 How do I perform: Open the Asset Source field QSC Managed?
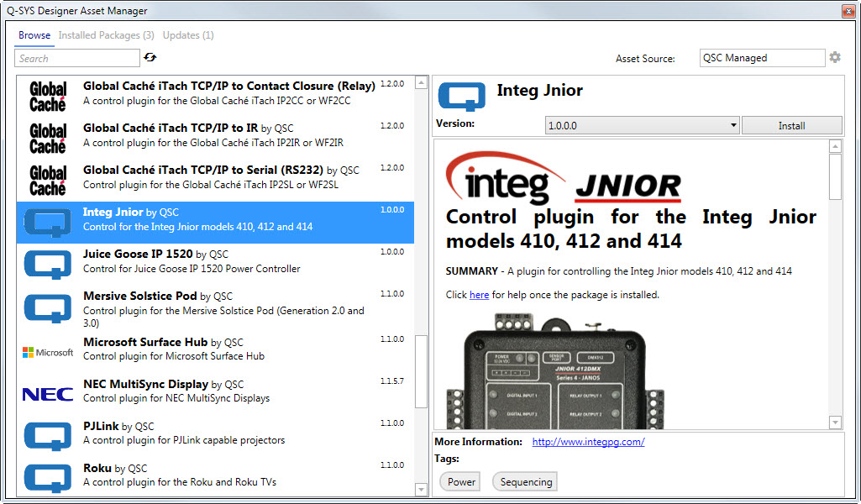(x=762, y=58)
